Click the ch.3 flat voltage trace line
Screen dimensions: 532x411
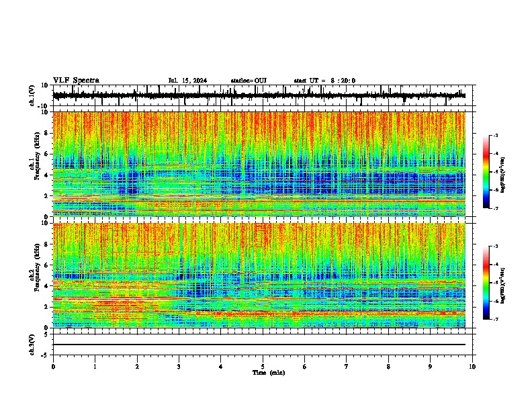(x=259, y=345)
